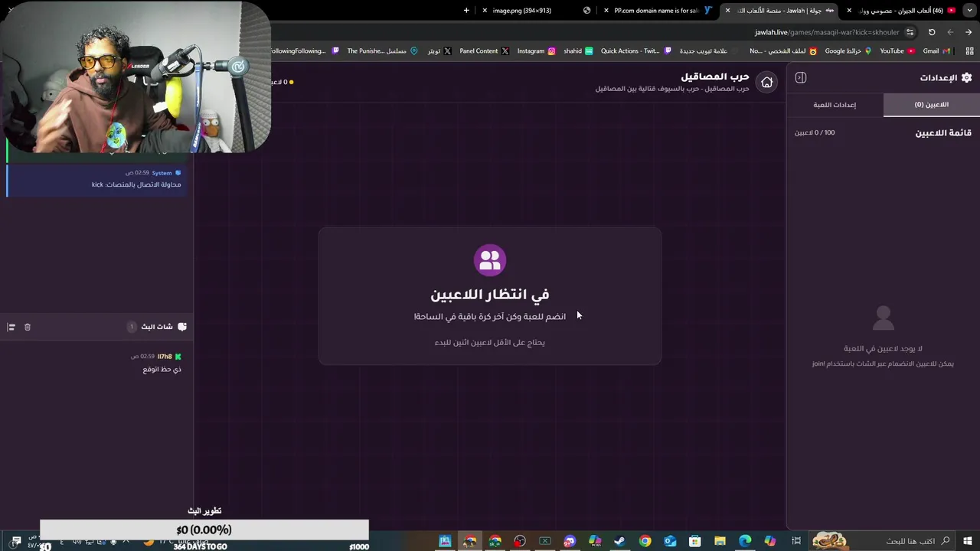Open a new browser tab
980x551 pixels.
(466, 11)
